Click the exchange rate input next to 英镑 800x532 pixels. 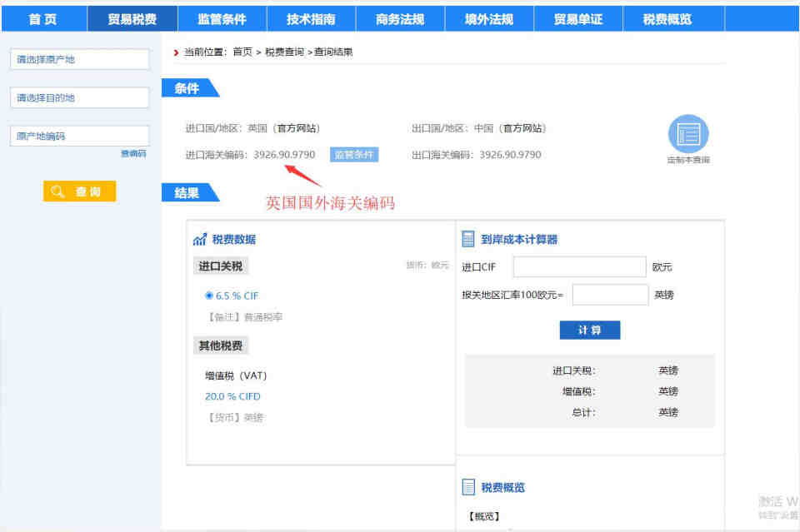click(x=610, y=295)
